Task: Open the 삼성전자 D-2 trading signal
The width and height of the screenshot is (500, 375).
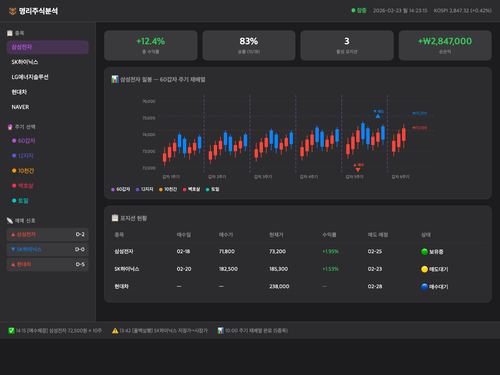Action: point(48,234)
